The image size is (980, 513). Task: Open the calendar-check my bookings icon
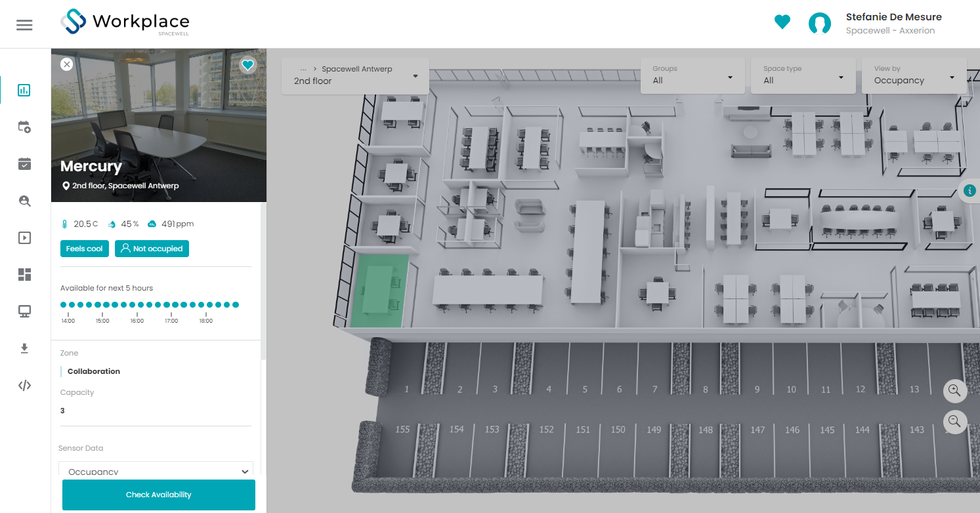click(24, 164)
